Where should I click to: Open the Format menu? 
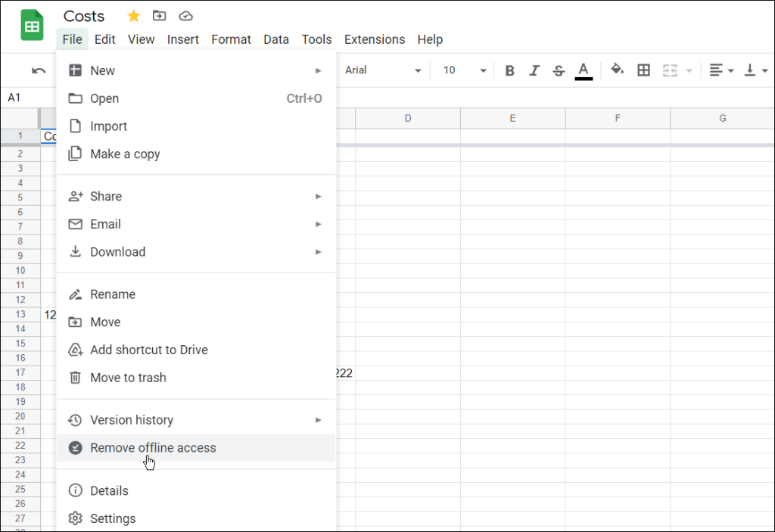point(231,39)
